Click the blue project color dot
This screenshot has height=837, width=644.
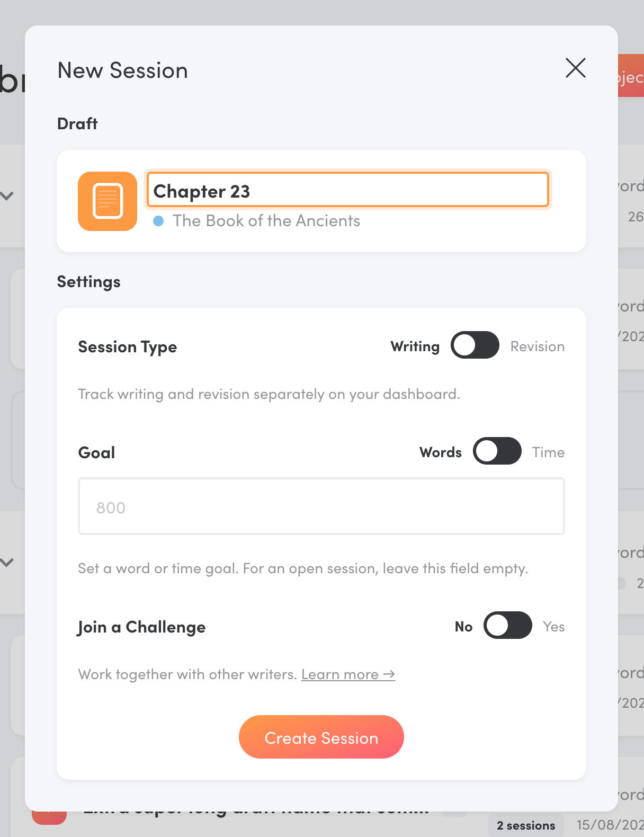pyautogui.click(x=158, y=221)
